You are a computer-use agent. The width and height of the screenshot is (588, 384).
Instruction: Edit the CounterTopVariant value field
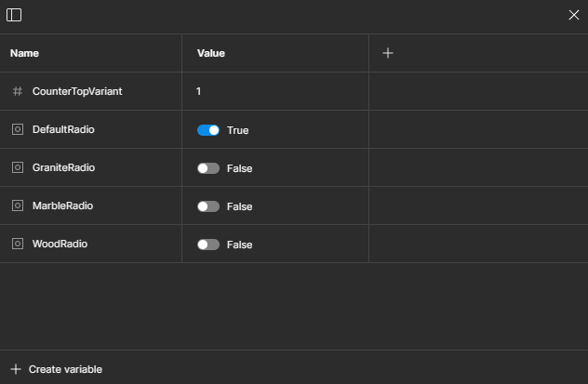tap(275, 91)
